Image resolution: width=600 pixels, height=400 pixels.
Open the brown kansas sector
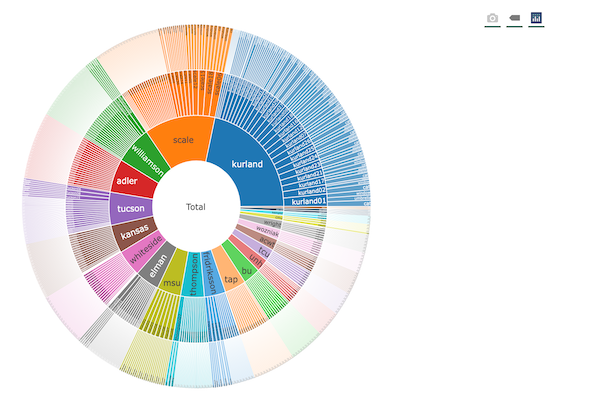pyautogui.click(x=132, y=234)
